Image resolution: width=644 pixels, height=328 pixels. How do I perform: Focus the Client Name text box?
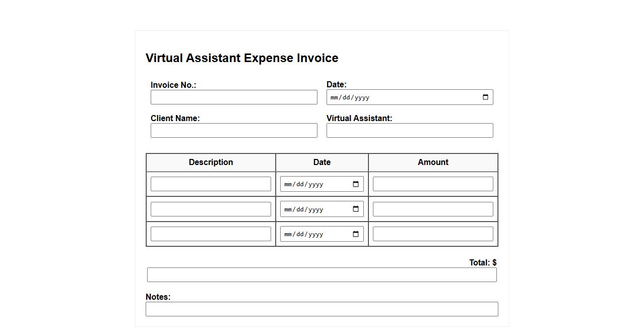(x=234, y=131)
